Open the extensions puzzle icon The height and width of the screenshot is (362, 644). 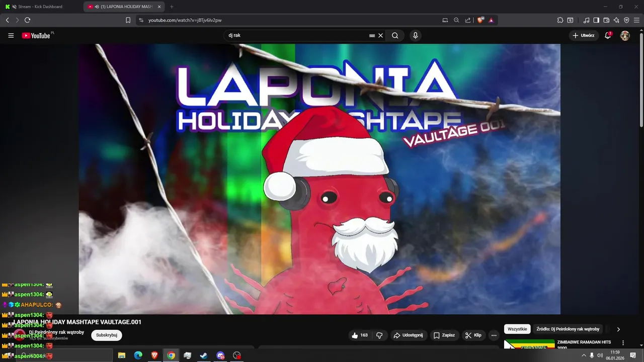coord(560,20)
